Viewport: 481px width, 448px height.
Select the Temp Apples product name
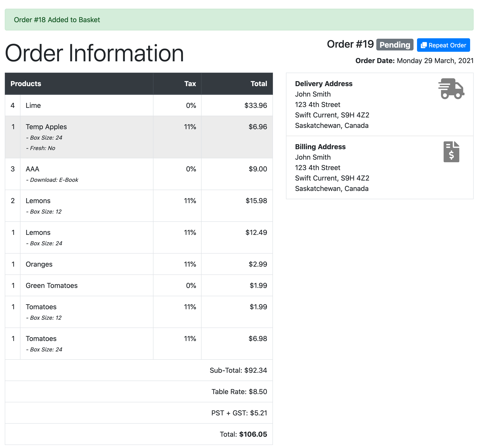[46, 127]
